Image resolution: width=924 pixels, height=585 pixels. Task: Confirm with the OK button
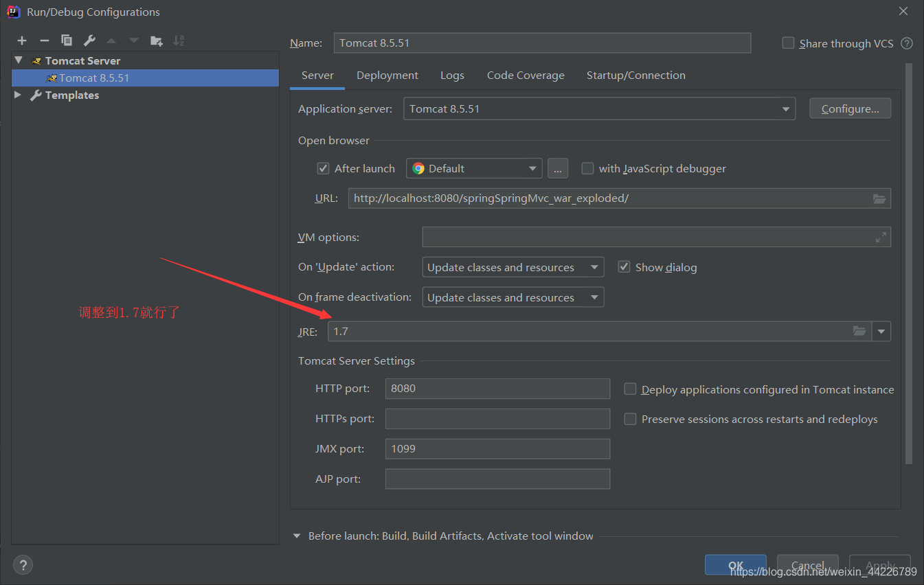click(x=735, y=565)
